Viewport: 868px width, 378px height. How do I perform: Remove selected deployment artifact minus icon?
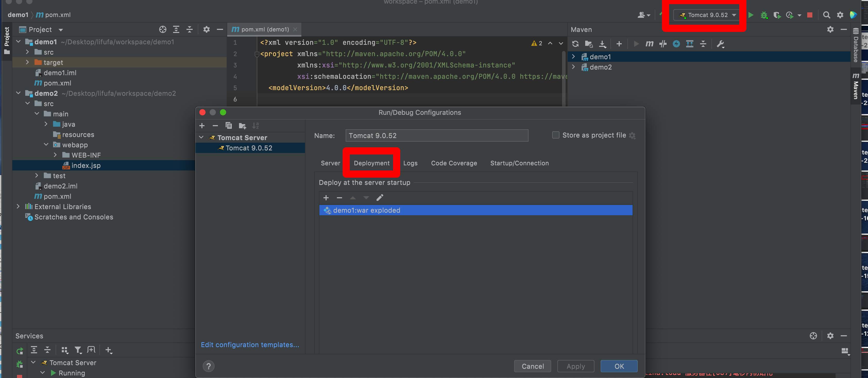pyautogui.click(x=339, y=198)
